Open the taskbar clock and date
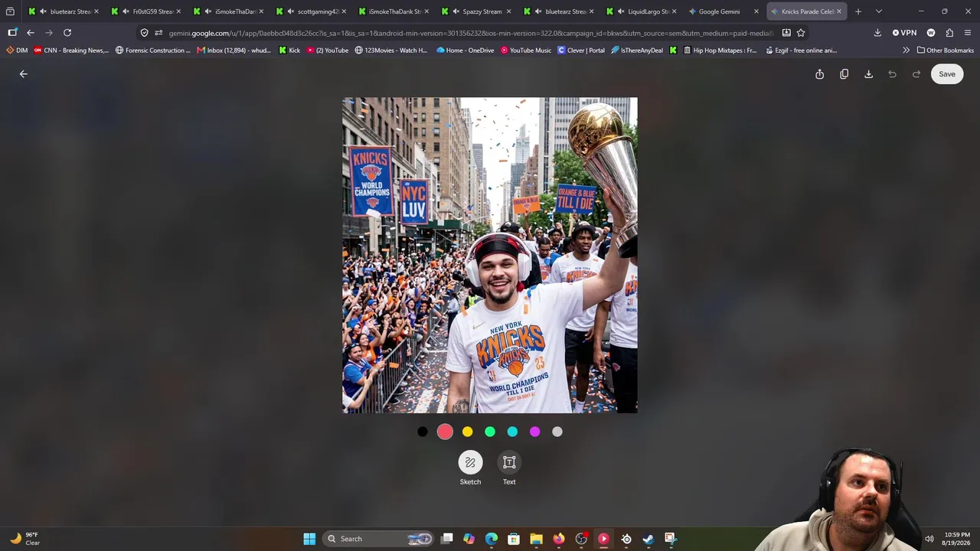Image resolution: width=980 pixels, height=551 pixels. click(x=957, y=539)
